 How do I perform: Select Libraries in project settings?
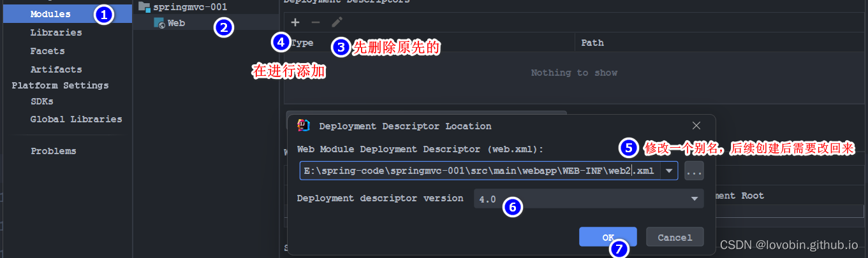pos(56,32)
